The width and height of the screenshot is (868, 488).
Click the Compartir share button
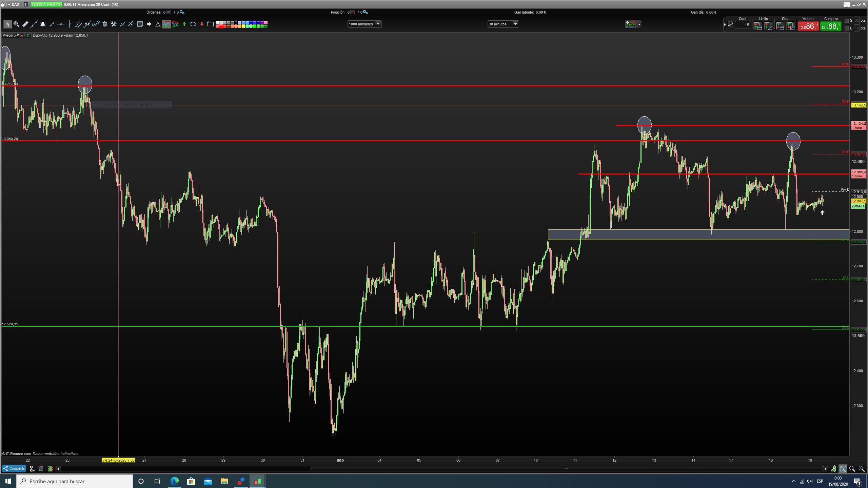[x=14, y=468]
